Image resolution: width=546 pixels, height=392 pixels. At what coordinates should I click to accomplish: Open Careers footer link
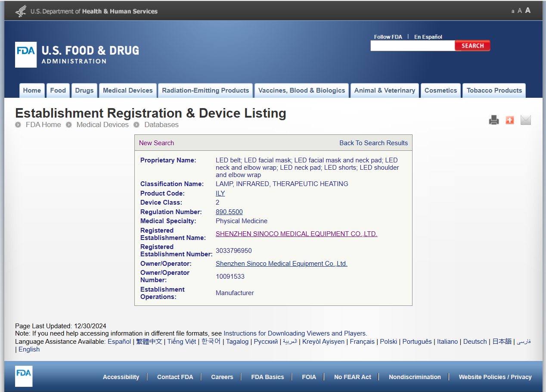click(222, 377)
